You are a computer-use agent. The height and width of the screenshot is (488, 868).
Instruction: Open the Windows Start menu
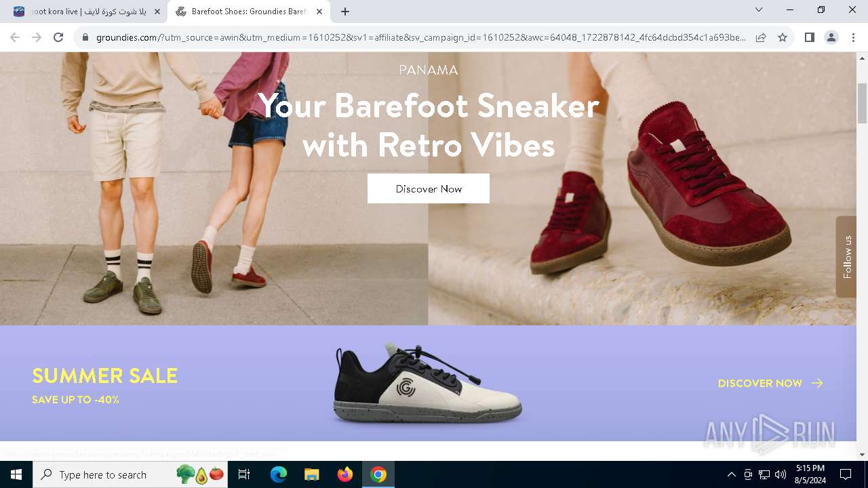16,474
